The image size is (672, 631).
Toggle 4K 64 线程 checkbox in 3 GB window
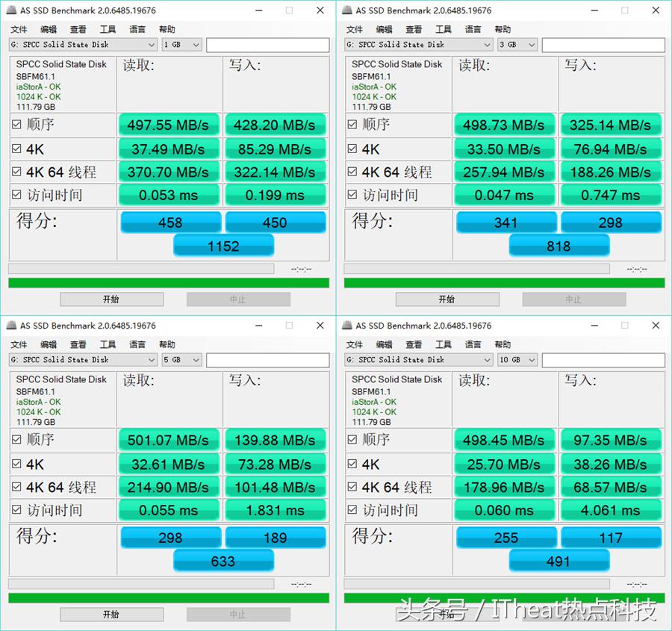352,172
